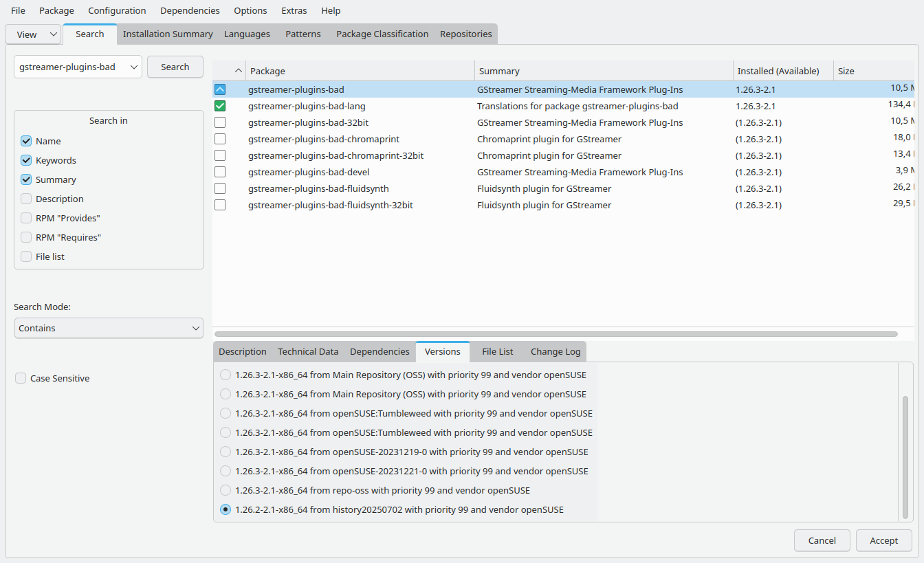Select version from openSUSE-20231221-0 repository
This screenshot has width=924, height=563.
pos(225,471)
